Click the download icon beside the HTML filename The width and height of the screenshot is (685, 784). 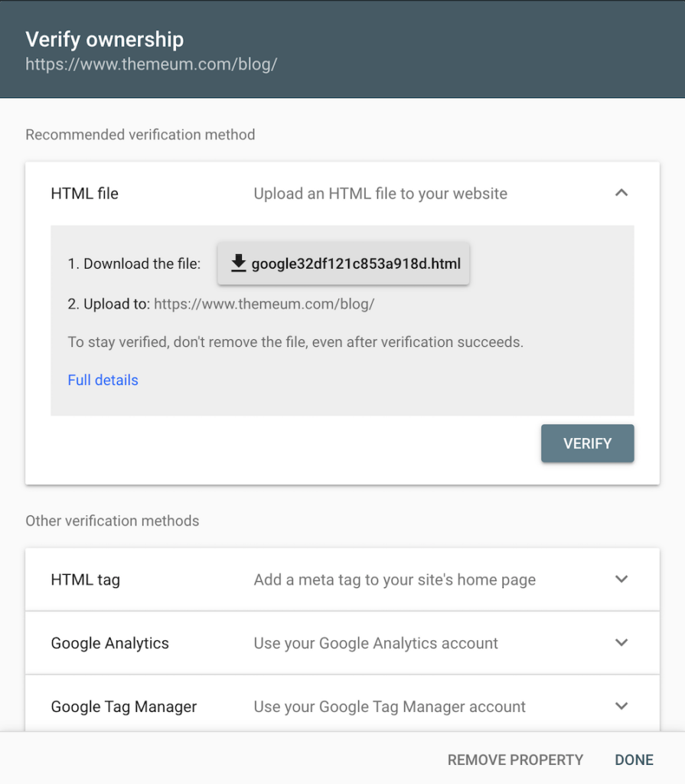(x=238, y=263)
